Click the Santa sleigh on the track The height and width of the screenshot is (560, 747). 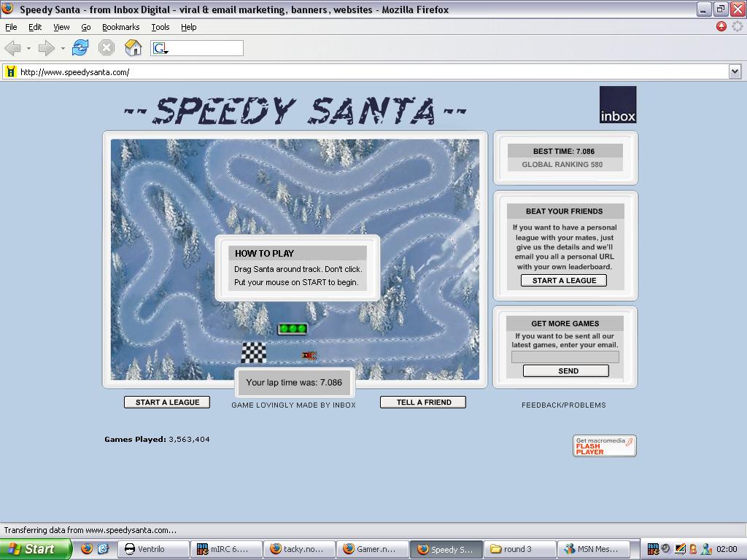pyautogui.click(x=309, y=355)
